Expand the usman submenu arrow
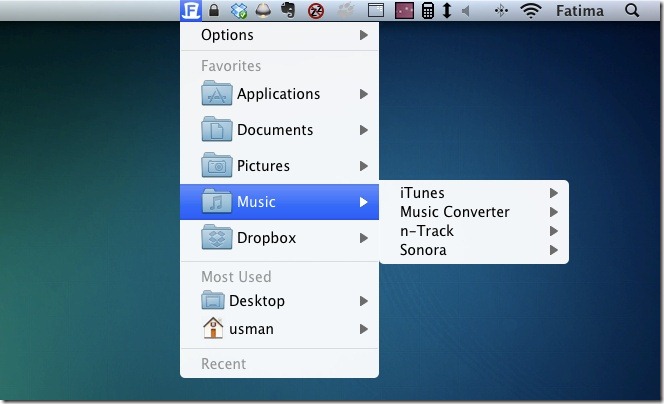 [x=363, y=329]
